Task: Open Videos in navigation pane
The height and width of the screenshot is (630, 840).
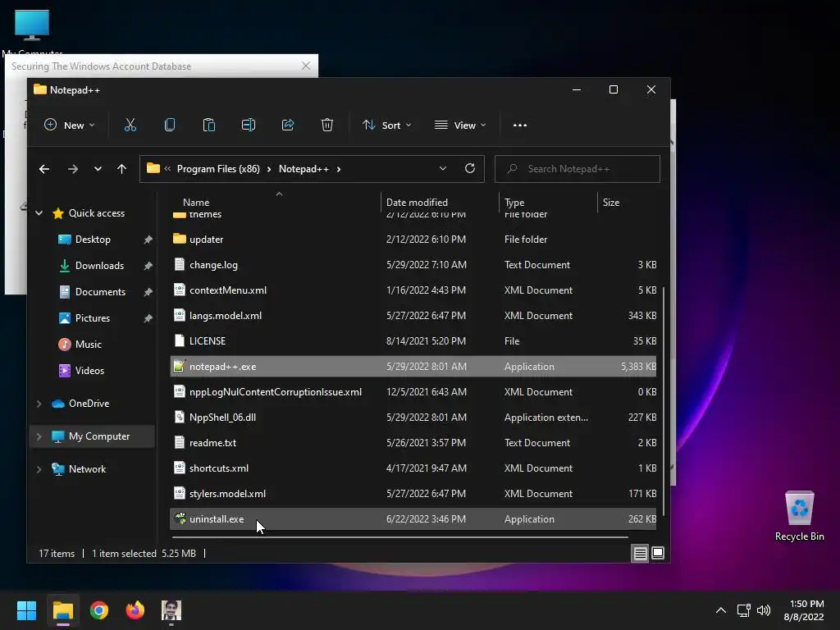Action: coord(89,371)
